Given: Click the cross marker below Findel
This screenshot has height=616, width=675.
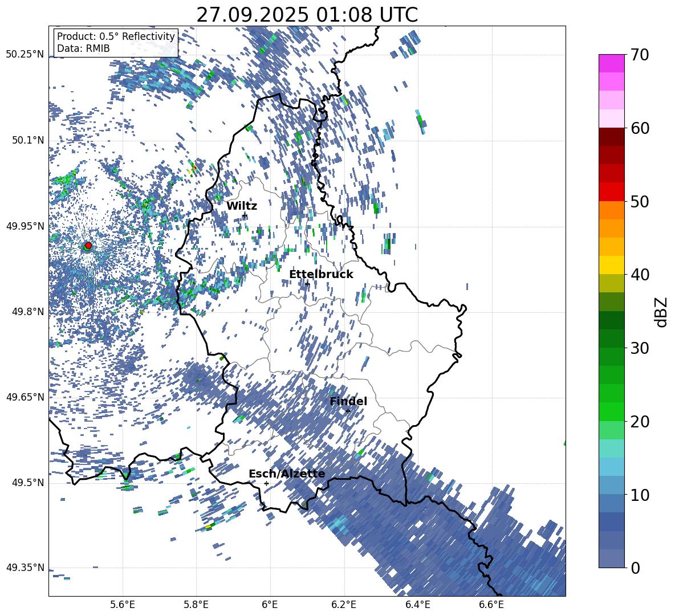Looking at the screenshot, I should coord(348,411).
